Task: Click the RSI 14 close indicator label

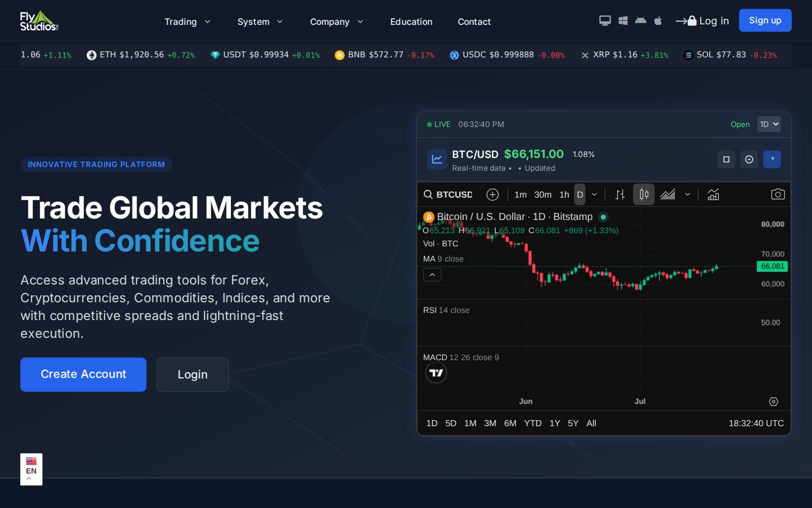Action: pos(446,310)
